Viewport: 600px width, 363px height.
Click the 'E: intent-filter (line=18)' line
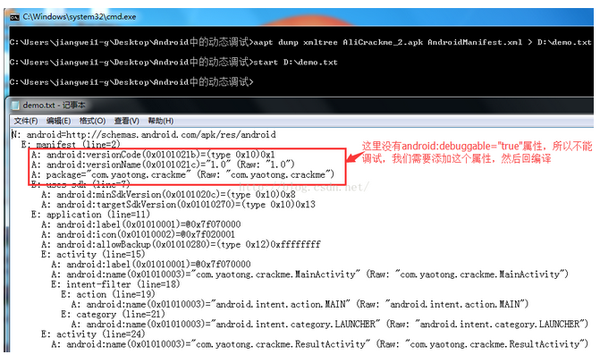pyautogui.click(x=116, y=284)
